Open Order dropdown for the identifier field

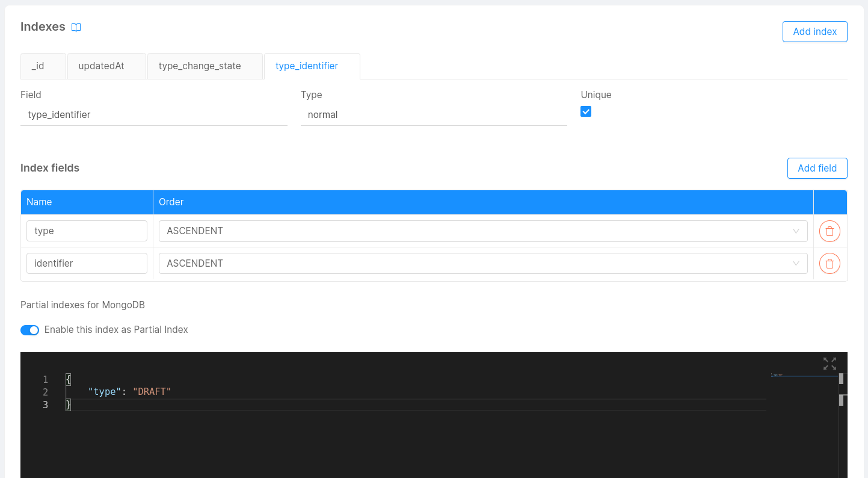(x=482, y=264)
